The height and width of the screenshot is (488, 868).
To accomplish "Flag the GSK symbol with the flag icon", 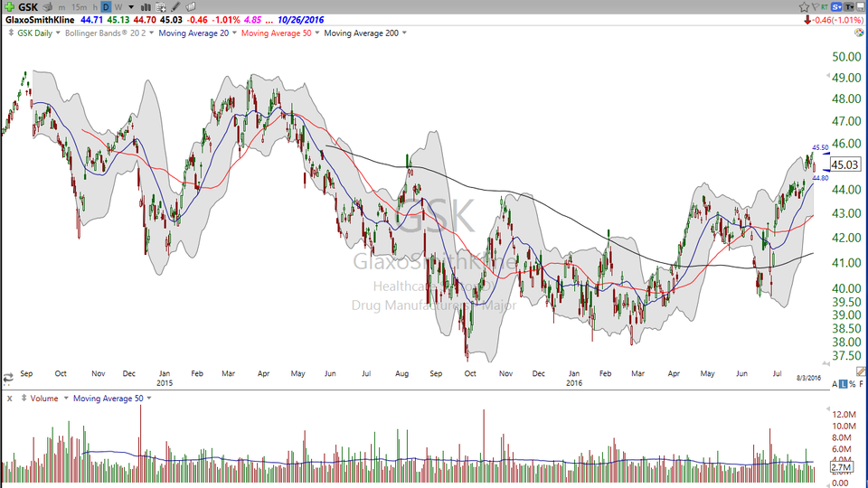I will tap(815, 7).
